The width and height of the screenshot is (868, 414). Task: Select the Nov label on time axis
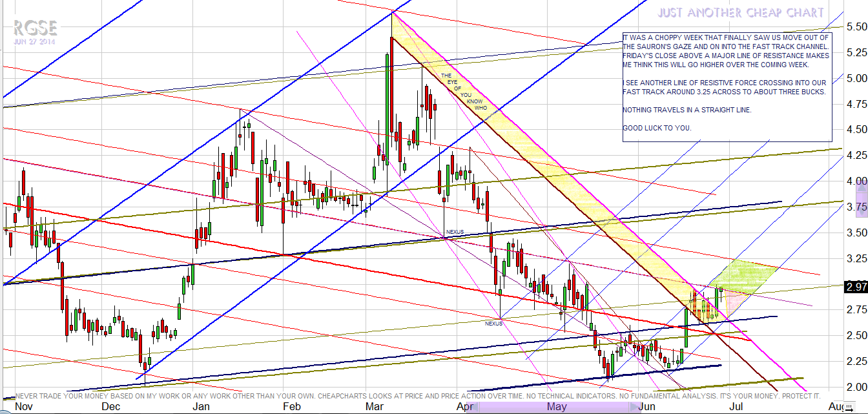[x=23, y=407]
